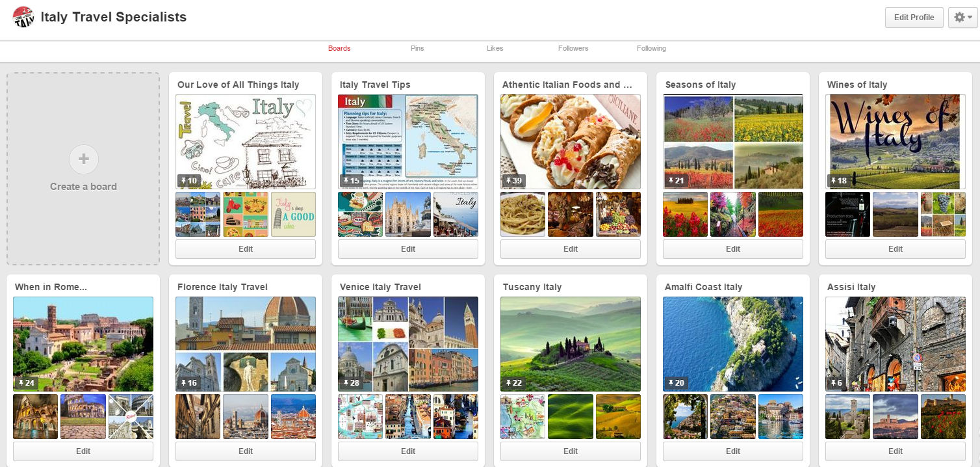Click the pin count badge on When in Rome board

click(x=26, y=382)
